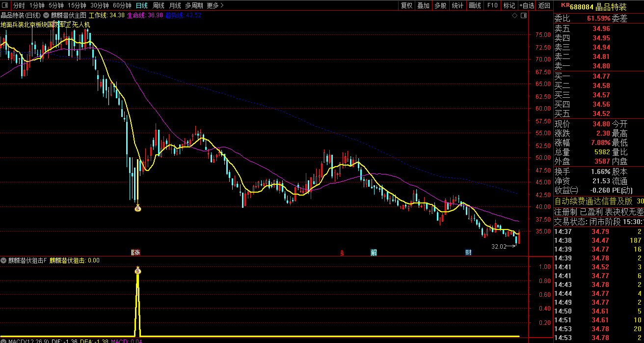Open the 画线 drawing tools
644x343 pixels.
click(x=475, y=5)
